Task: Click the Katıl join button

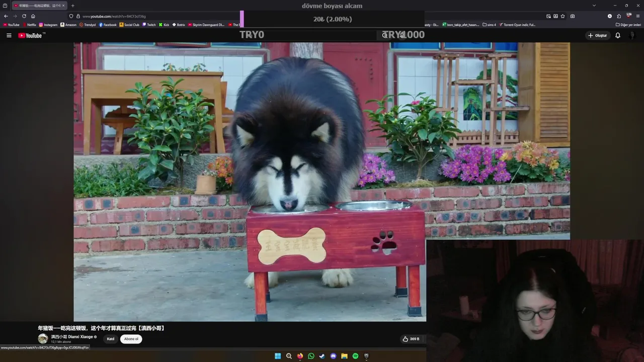Action: 111,339
